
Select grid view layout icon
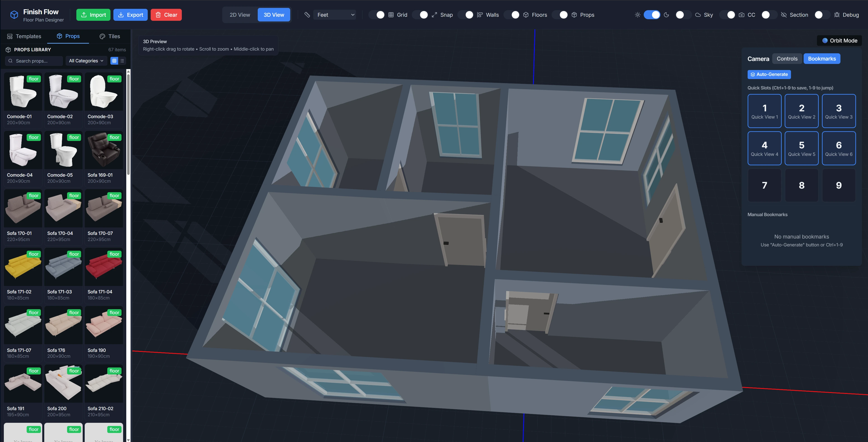114,61
